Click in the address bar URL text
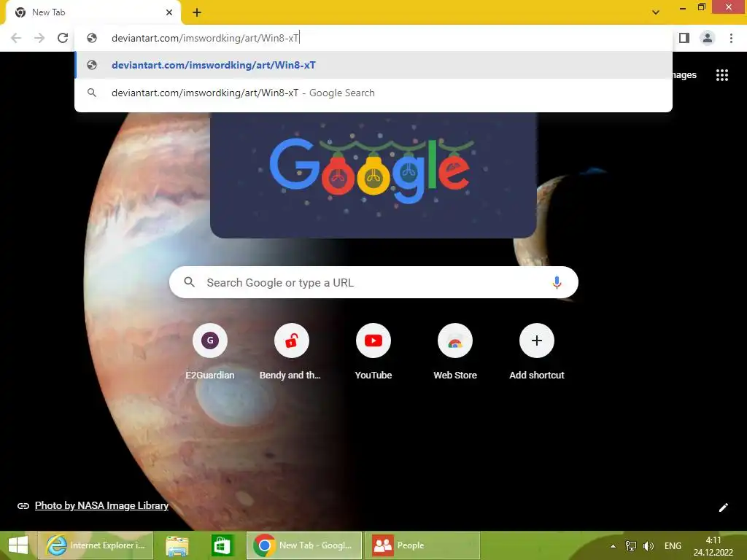Image resolution: width=747 pixels, height=560 pixels. point(205,38)
